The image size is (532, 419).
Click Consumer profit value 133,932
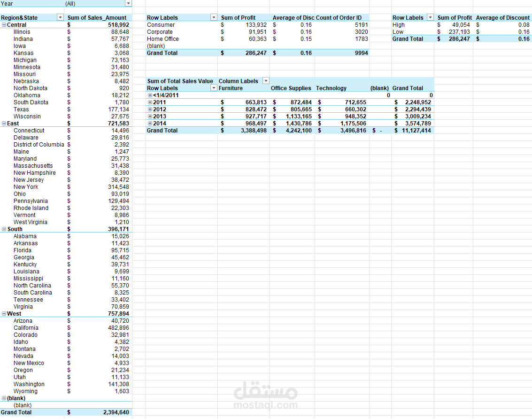coord(256,25)
